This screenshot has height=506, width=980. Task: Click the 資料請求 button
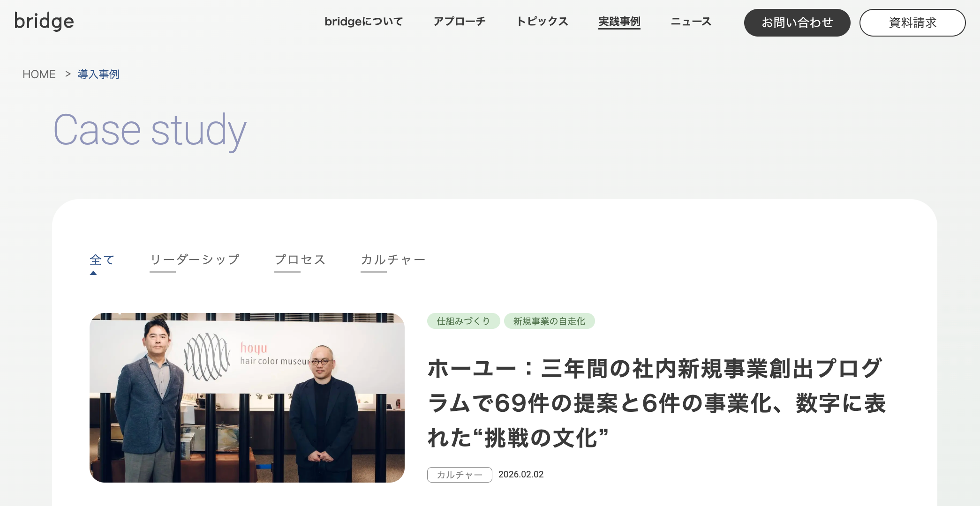point(912,22)
